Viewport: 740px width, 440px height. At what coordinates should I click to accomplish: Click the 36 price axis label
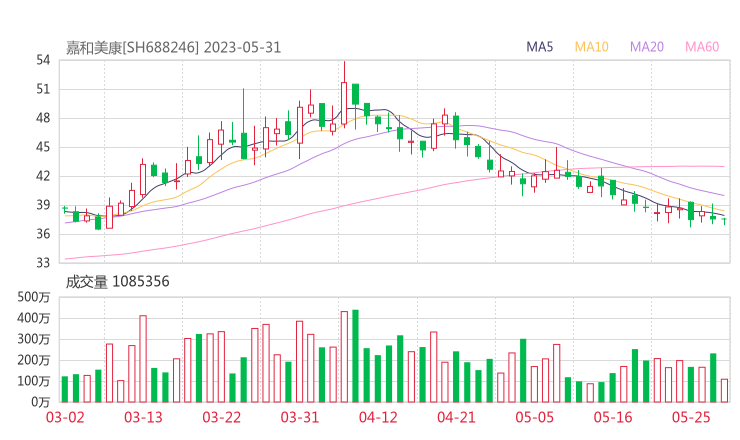point(43,234)
